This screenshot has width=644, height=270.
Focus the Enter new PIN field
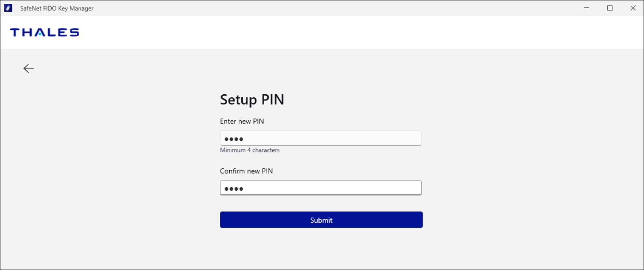pyautogui.click(x=320, y=138)
